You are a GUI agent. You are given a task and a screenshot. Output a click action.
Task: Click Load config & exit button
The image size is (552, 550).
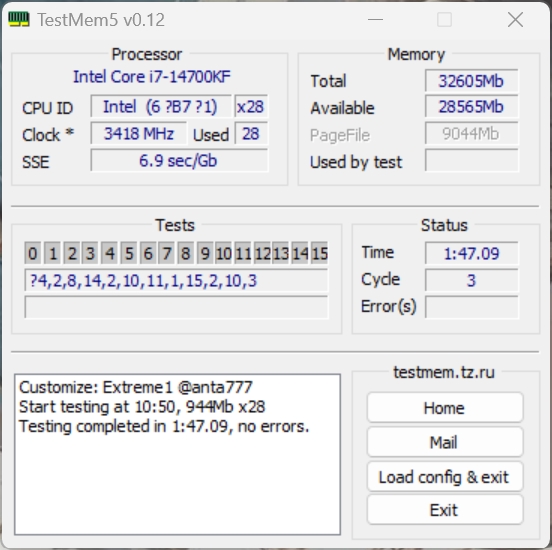(x=445, y=477)
